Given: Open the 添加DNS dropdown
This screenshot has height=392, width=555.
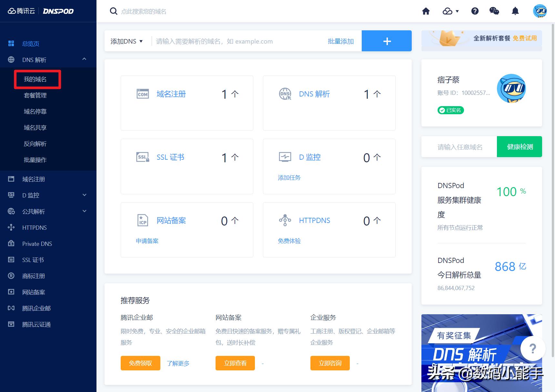Looking at the screenshot, I should [126, 41].
